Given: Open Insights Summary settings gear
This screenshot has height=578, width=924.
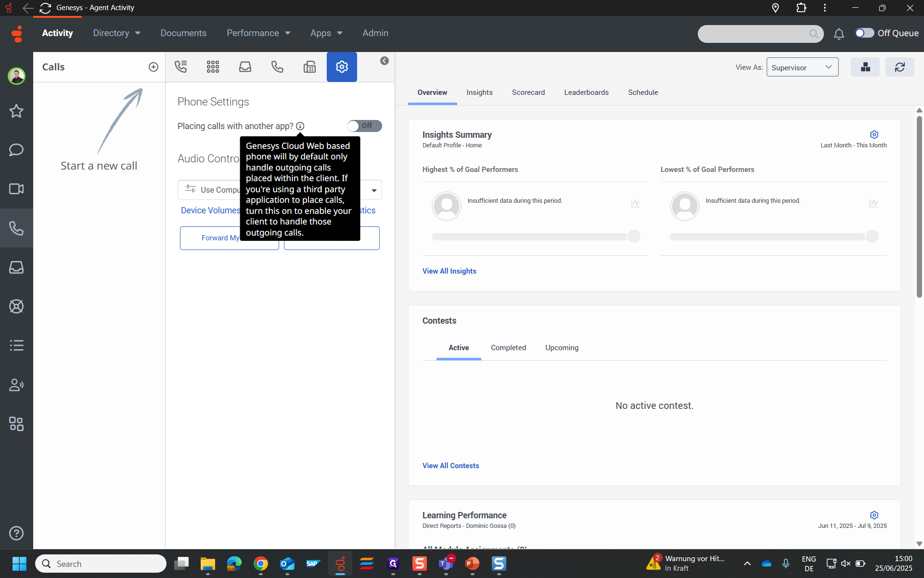Looking at the screenshot, I should 874,135.
